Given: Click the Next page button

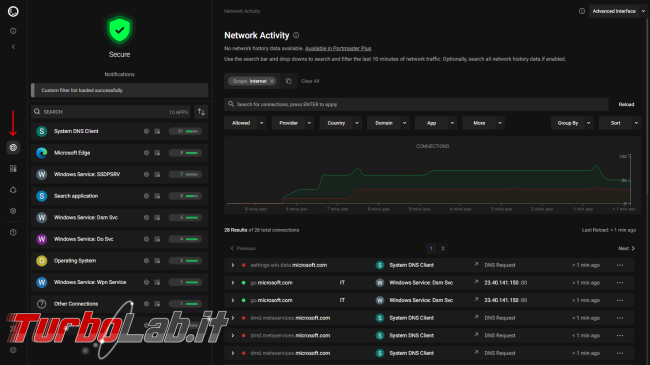Looking at the screenshot, I should [626, 248].
